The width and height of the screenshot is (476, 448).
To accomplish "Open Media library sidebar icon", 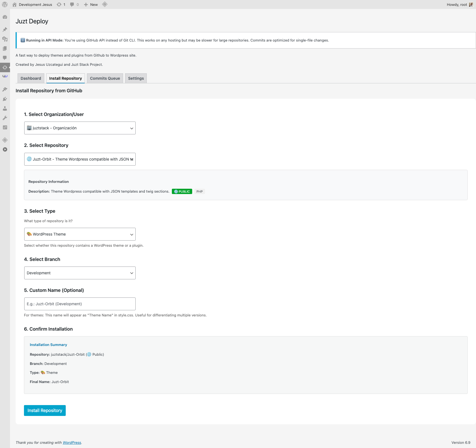I will [x=5, y=39].
